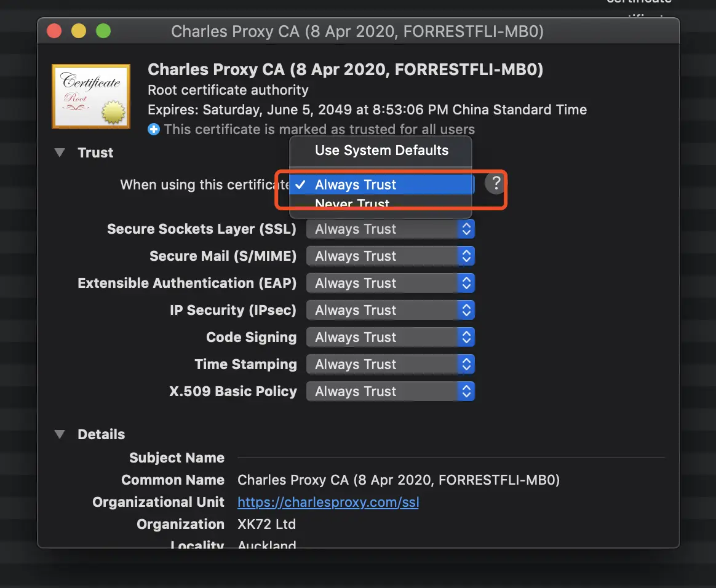Click the blue plus trusted-status icon
The image size is (716, 588).
pos(154,130)
